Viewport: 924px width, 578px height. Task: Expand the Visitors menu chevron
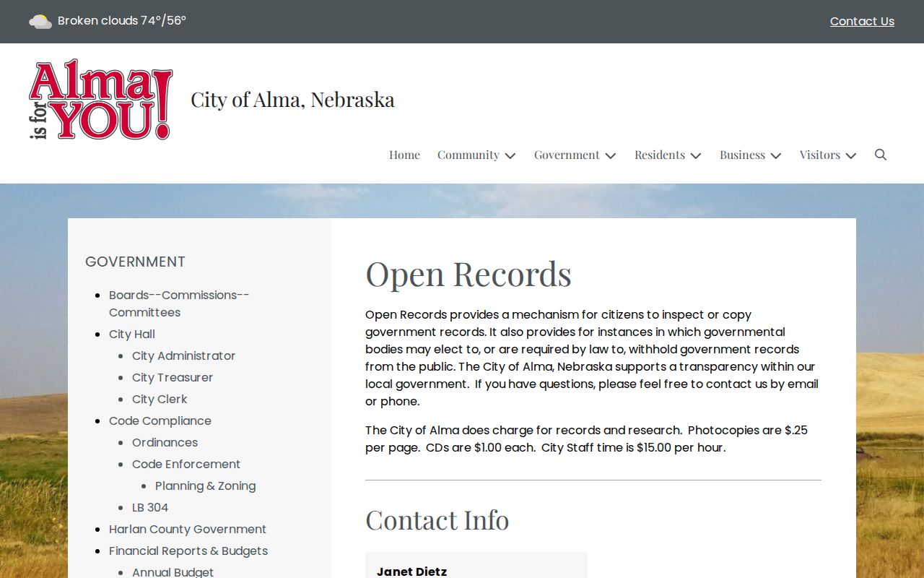click(x=851, y=155)
